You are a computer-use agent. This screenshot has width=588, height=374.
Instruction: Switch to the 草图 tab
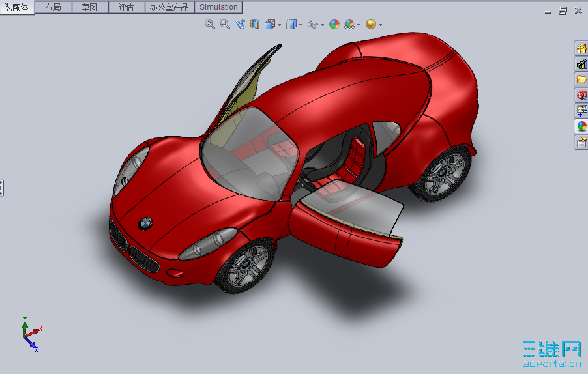click(90, 7)
